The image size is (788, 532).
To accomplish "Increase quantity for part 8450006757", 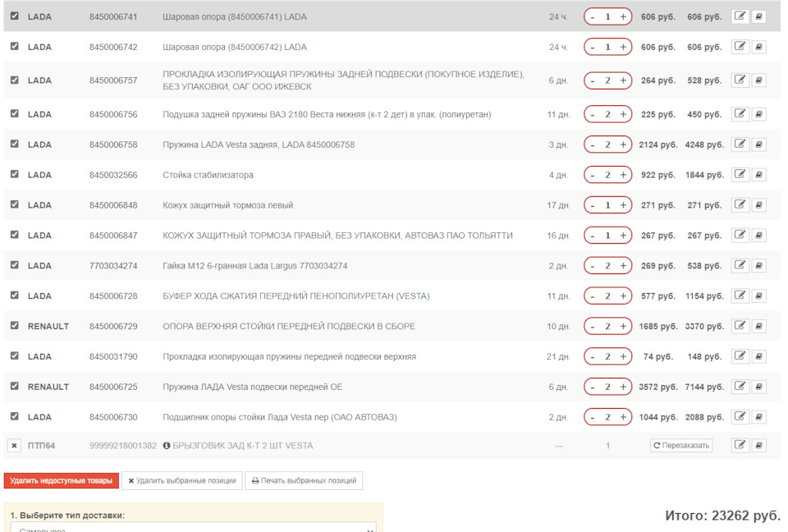I will (623, 80).
